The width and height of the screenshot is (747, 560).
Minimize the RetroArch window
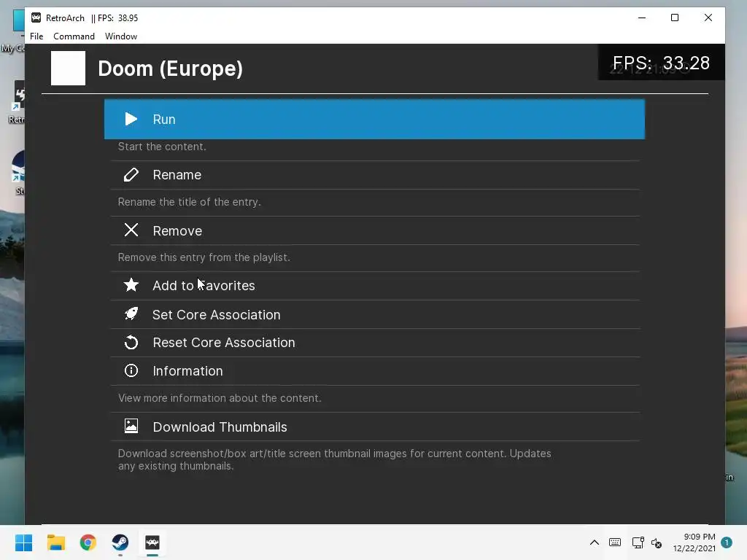642,17
